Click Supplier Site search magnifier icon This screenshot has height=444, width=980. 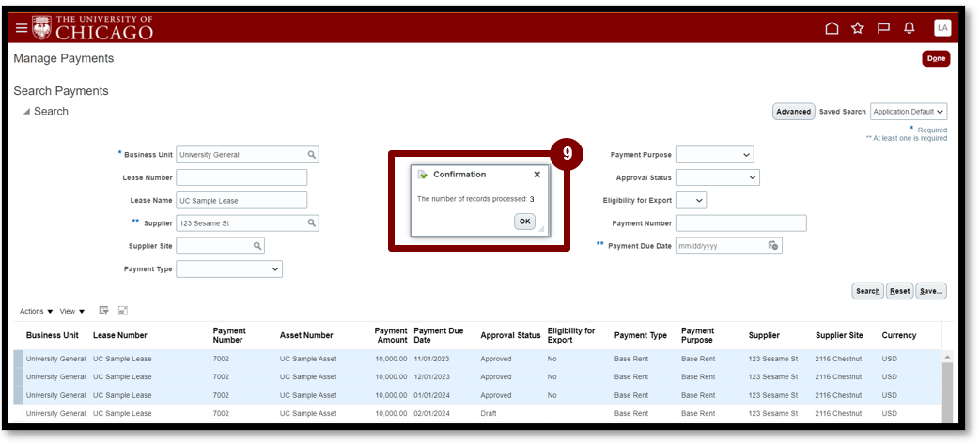click(257, 245)
